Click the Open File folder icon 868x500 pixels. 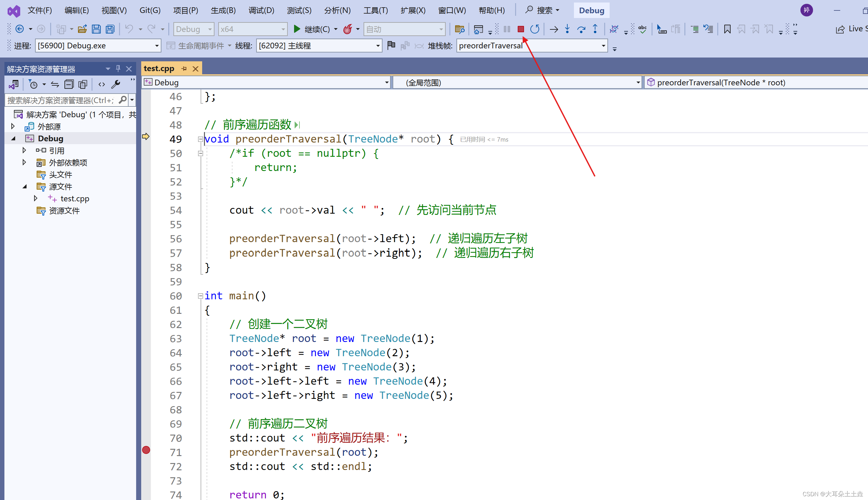point(82,29)
